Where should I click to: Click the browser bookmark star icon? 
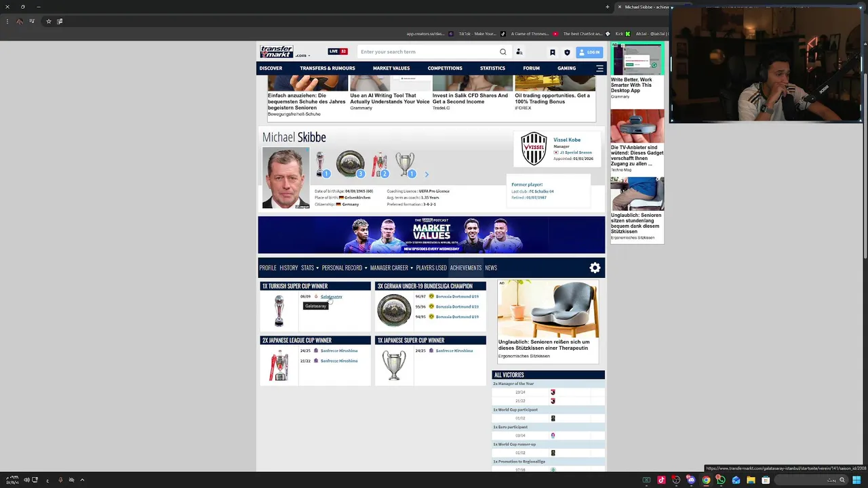click(x=48, y=21)
